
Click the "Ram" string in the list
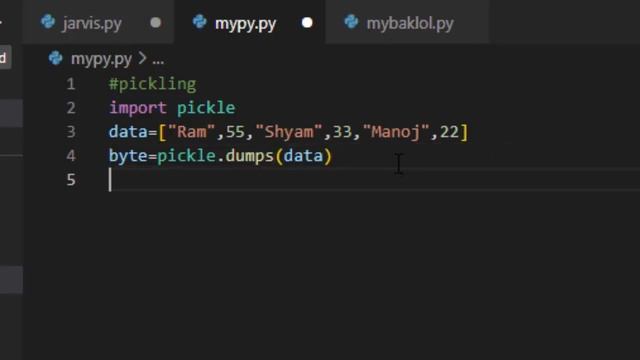[x=191, y=132]
